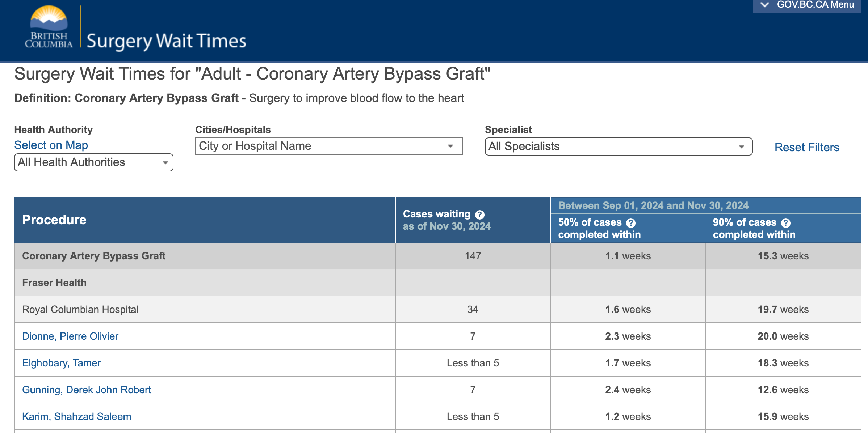Screen dimensions: 868x433
Task: Click the Surgery Wait Times header
Action: point(166,41)
